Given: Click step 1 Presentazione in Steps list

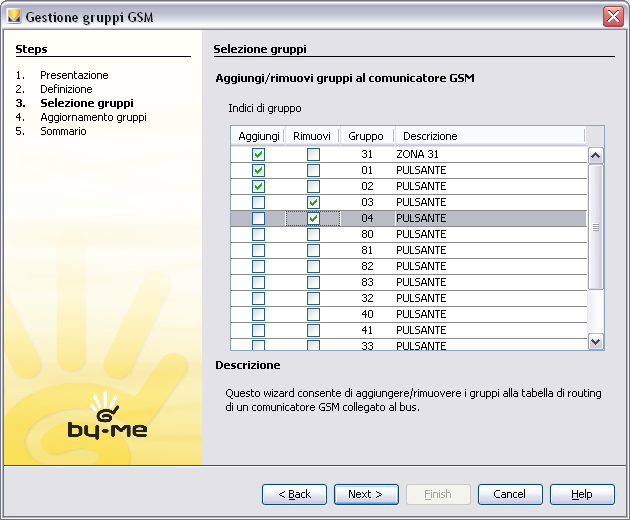Looking at the screenshot, I should coord(74,75).
